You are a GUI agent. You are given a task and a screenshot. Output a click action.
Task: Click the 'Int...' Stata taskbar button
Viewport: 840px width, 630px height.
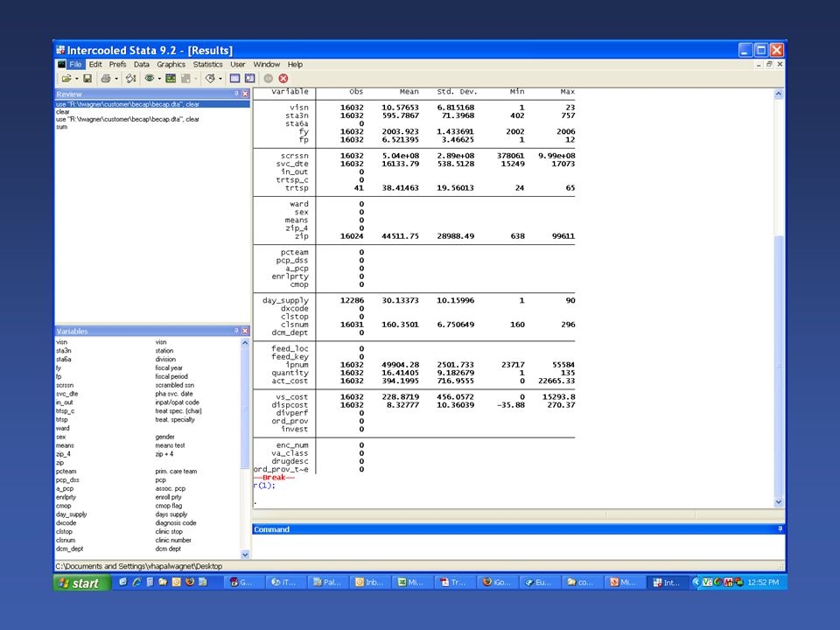(667, 583)
